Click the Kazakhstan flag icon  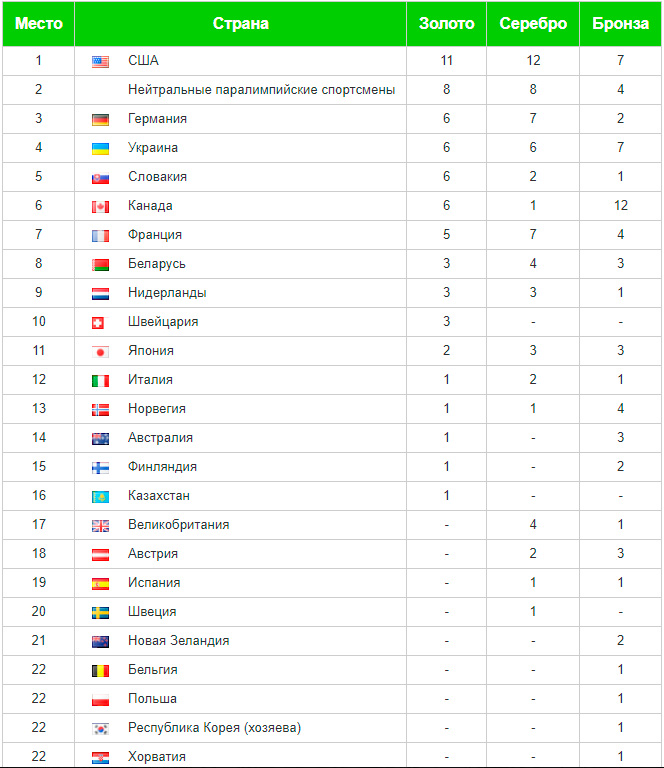point(100,497)
